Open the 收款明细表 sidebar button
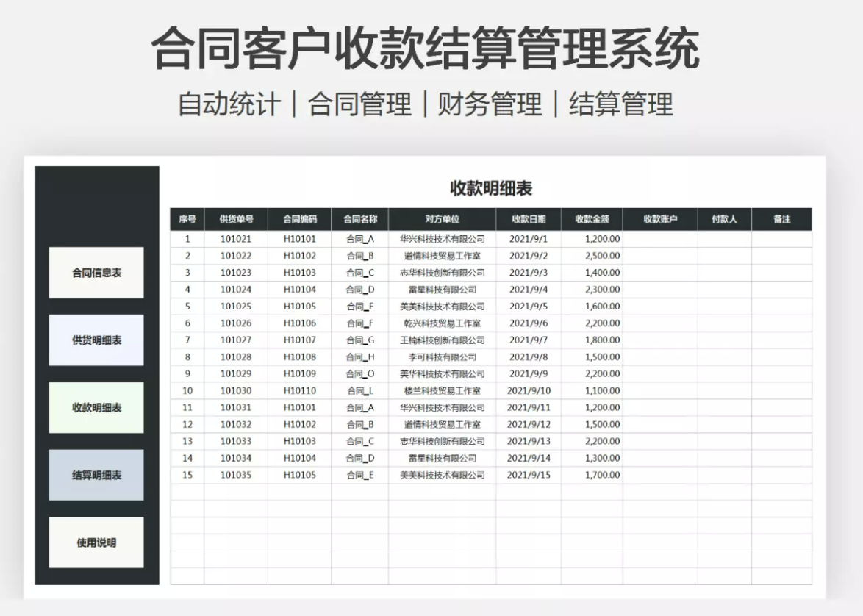The width and height of the screenshot is (863, 616). tap(96, 407)
